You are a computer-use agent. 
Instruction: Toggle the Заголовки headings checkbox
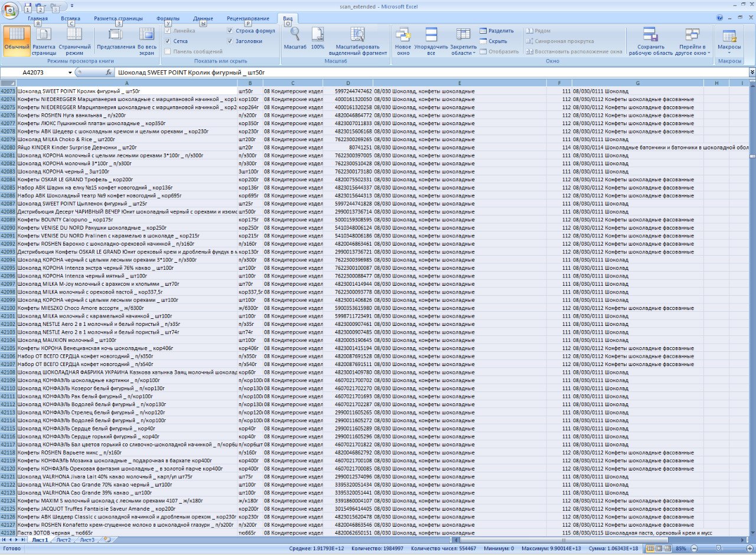pyautogui.click(x=230, y=41)
